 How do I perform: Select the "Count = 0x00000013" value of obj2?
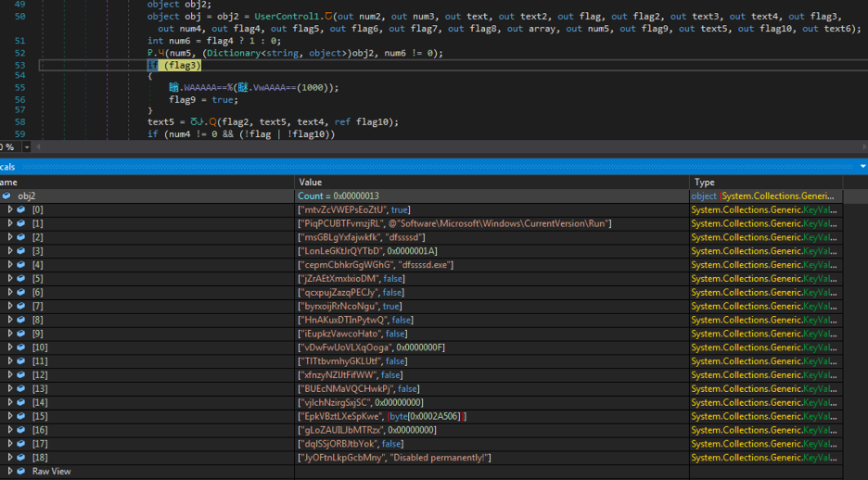pyautogui.click(x=338, y=196)
